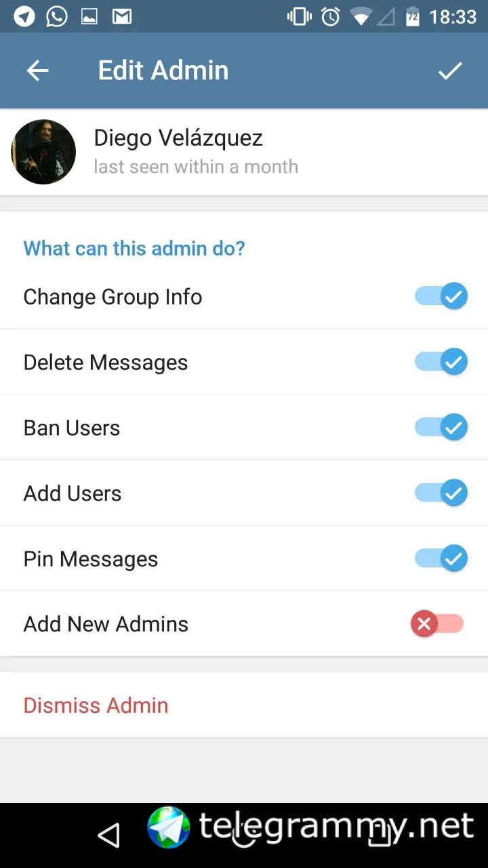Tap the Android back navigation triangle
The image size is (488, 868).
pyautogui.click(x=109, y=835)
